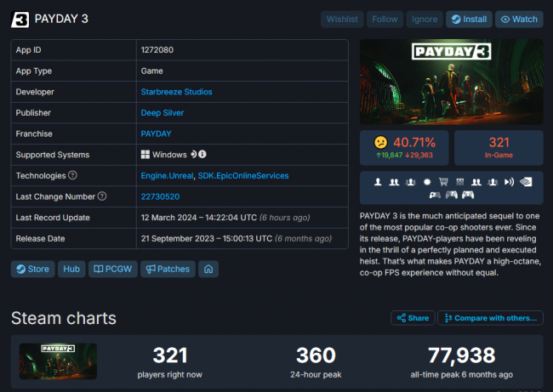Open the PAYDAY franchise link
The width and height of the screenshot is (553, 392).
[x=156, y=134]
